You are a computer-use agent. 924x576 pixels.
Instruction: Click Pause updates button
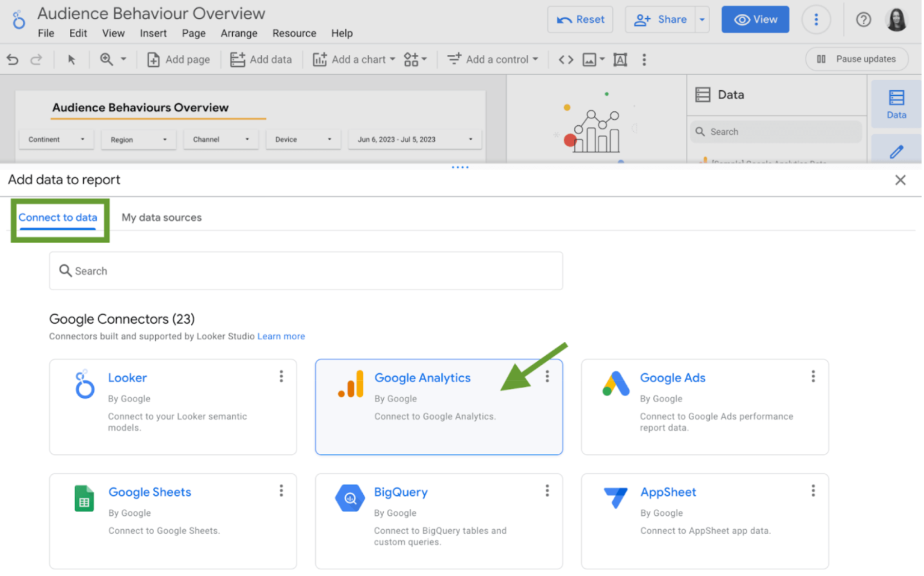pos(857,59)
